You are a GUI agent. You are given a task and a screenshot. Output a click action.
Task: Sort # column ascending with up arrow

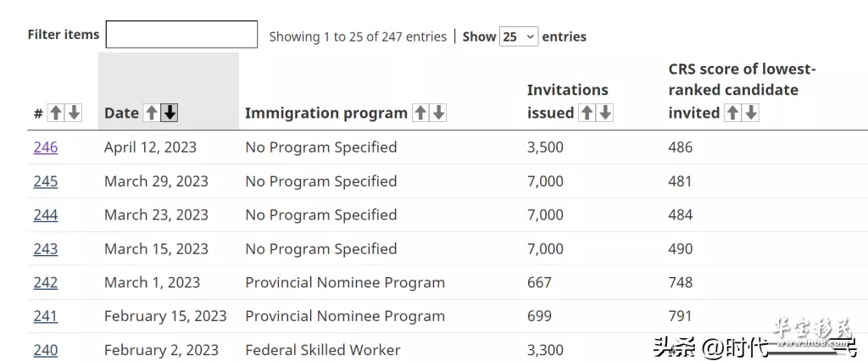55,113
